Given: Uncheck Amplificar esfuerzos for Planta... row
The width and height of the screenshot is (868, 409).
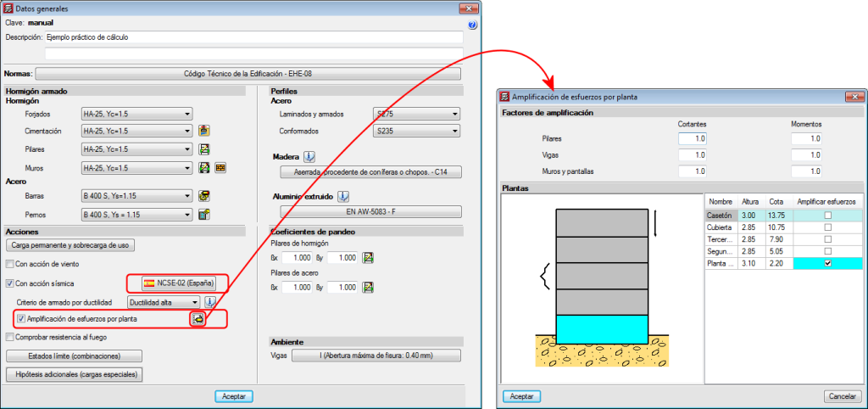Looking at the screenshot, I should [x=827, y=264].
